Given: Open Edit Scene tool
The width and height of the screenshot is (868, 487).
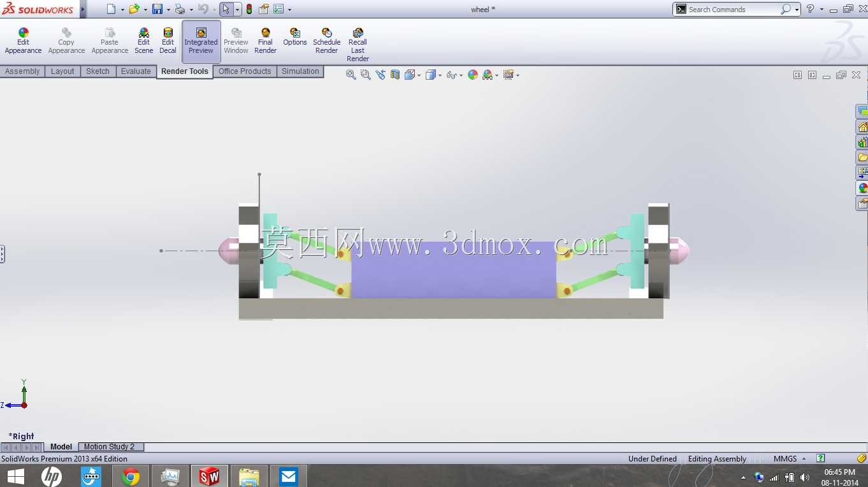Looking at the screenshot, I should click(x=143, y=41).
